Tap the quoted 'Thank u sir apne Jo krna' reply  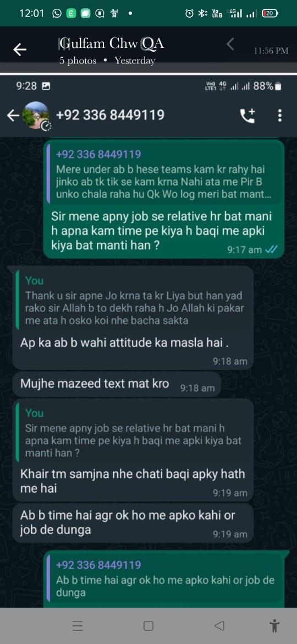(133, 300)
